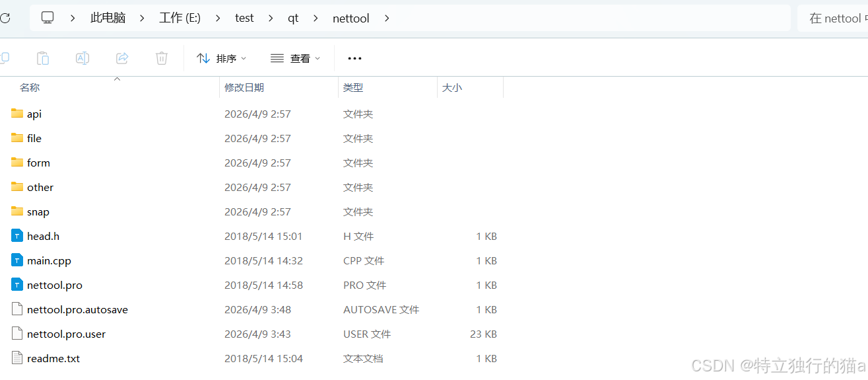
Task: Open the three-dot more options menu
Action: tap(354, 58)
